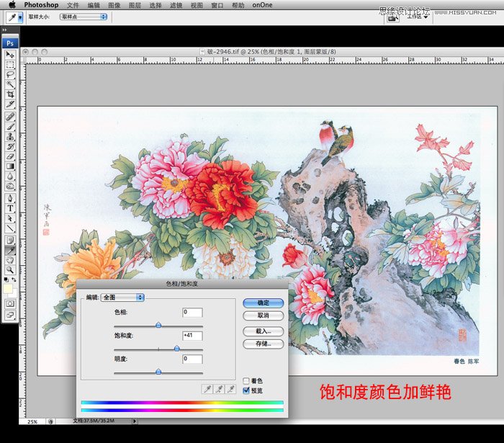Click the 色相 value input field
The width and height of the screenshot is (504, 443).
click(x=192, y=312)
